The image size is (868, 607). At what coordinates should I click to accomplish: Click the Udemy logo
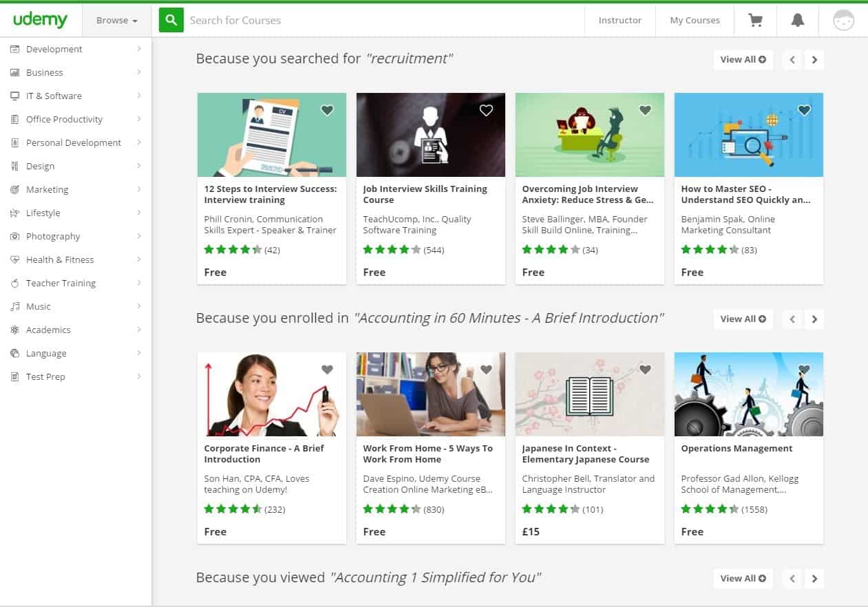[x=40, y=20]
